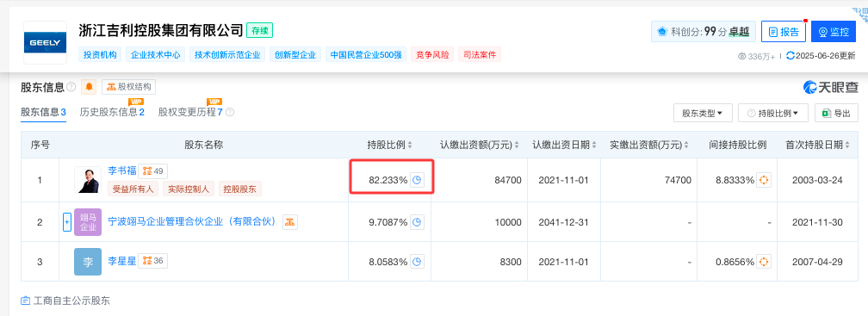Click 李书福 portrait photo
Screen dimensions: 868x316
tap(88, 180)
